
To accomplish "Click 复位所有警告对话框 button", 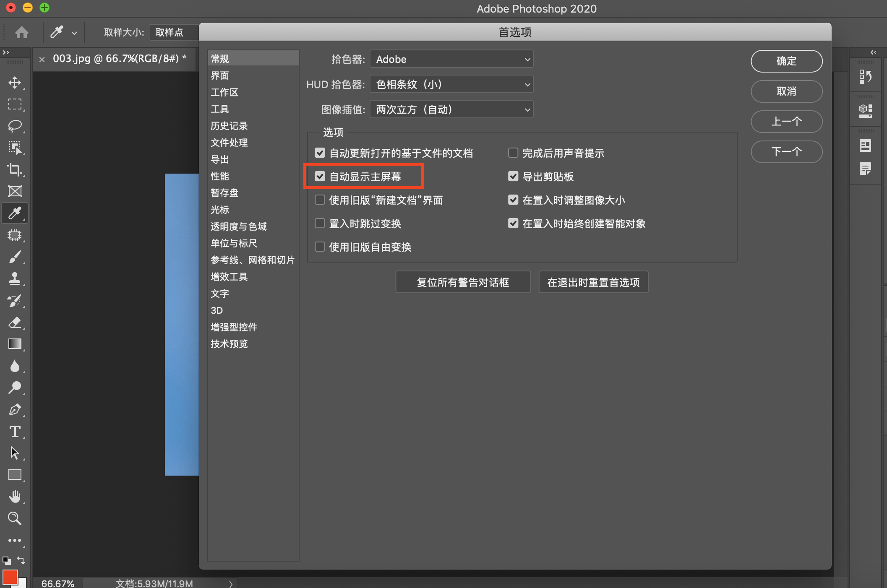I will 463,282.
